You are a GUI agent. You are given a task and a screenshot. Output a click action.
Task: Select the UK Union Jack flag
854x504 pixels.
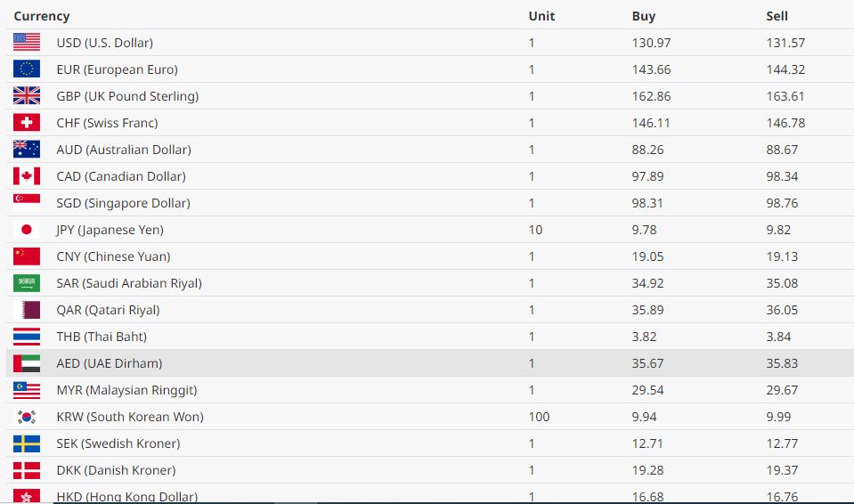[x=27, y=95]
